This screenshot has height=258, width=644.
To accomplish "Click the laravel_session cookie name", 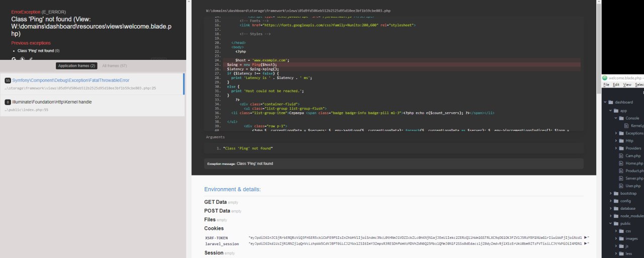I will click(222, 244).
